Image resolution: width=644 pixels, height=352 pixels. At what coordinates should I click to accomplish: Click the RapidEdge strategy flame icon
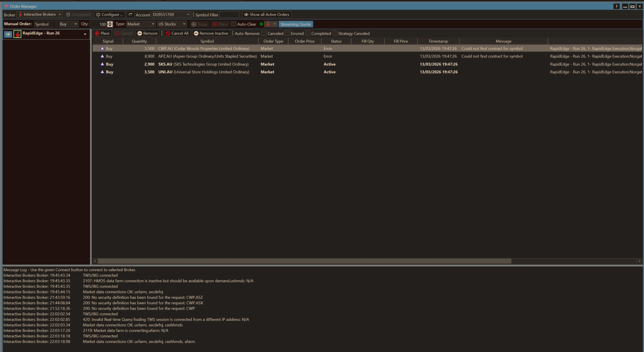point(17,34)
